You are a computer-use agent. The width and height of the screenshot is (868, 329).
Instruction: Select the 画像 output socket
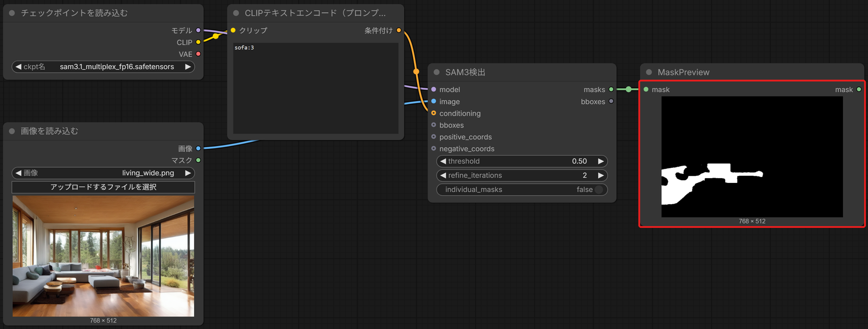[x=199, y=148]
